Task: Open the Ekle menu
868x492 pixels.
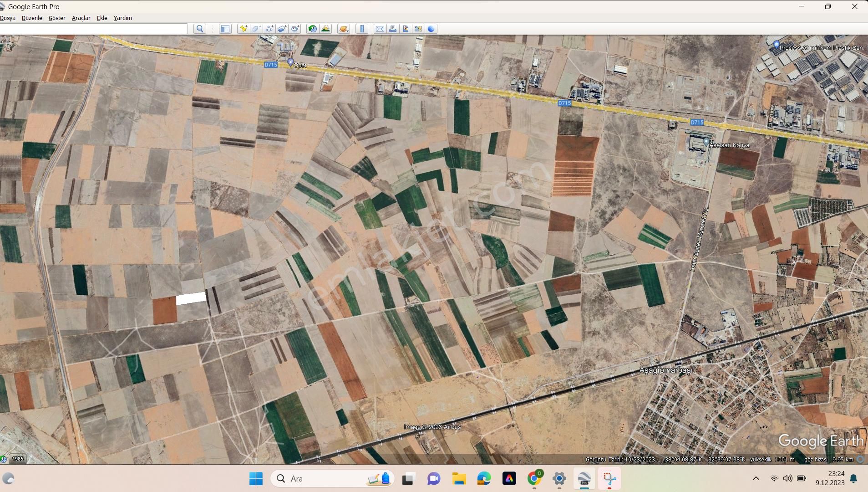Action: point(102,18)
